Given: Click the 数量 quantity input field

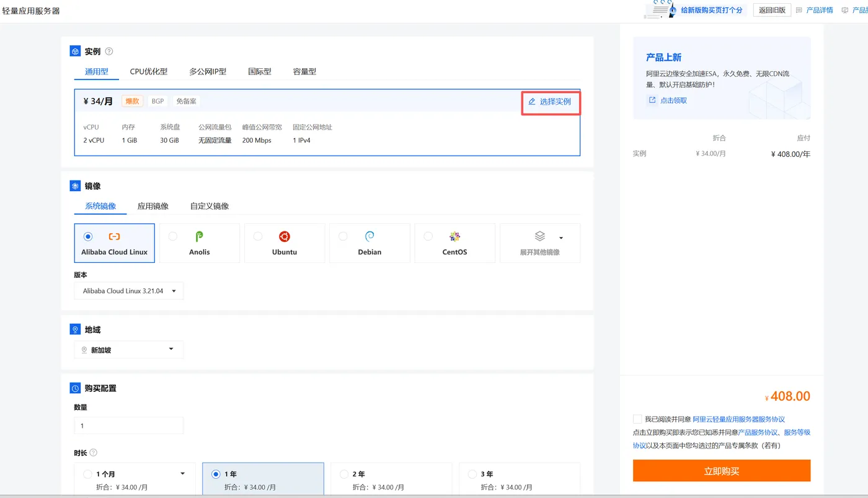Looking at the screenshot, I should pos(128,425).
